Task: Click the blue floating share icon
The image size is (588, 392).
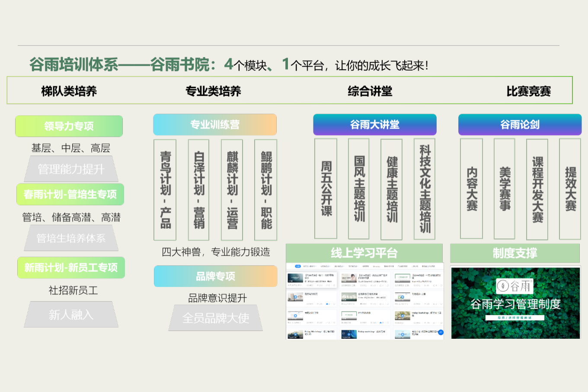Action: click(440, 332)
